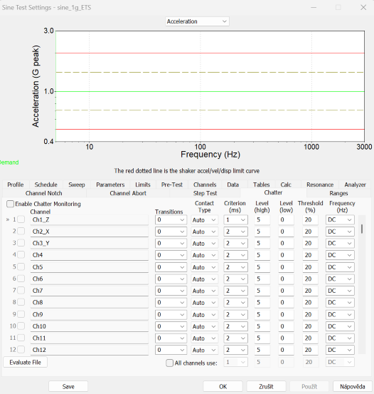Edit Threshold (%) field for Ch10
Image resolution: width=374 pixels, height=394 pixels.
(310, 326)
